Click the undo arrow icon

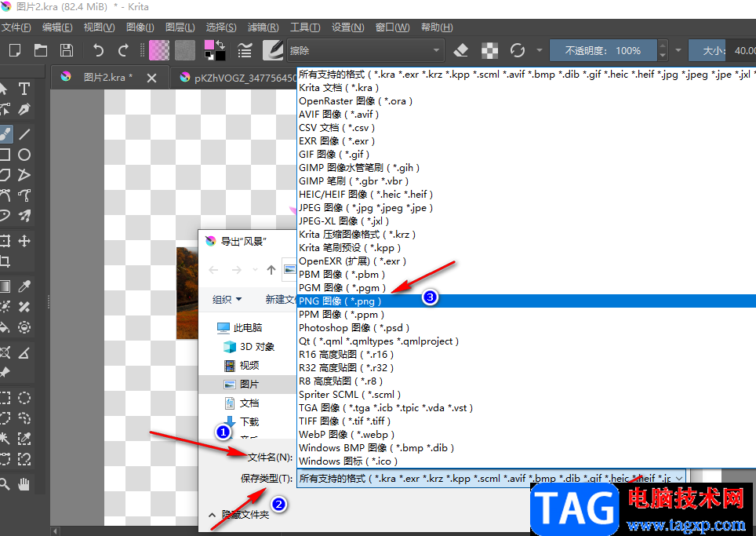click(98, 50)
